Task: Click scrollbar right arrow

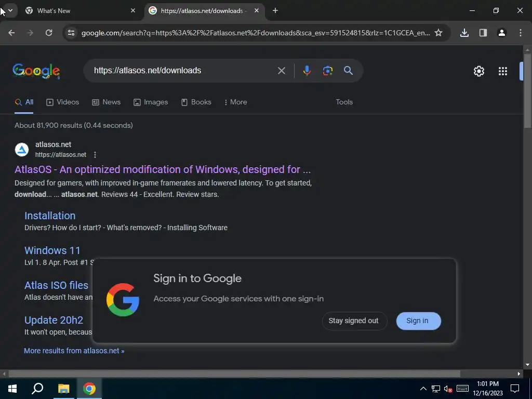Action: pyautogui.click(x=519, y=374)
